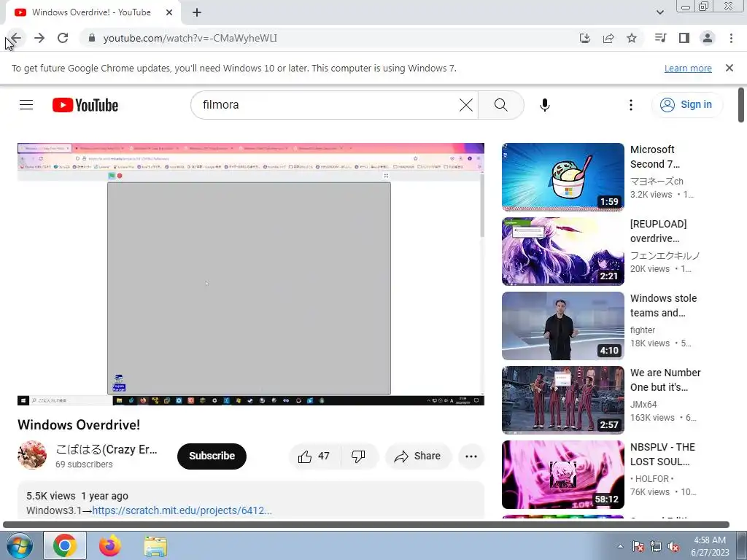
Task: Open the tab search chevron
Action: pos(660,12)
